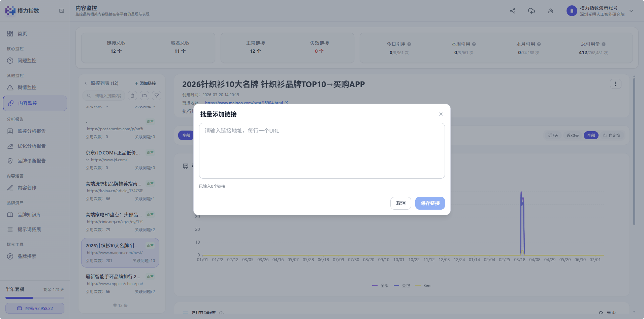Click the filter funnel icon

(x=157, y=96)
